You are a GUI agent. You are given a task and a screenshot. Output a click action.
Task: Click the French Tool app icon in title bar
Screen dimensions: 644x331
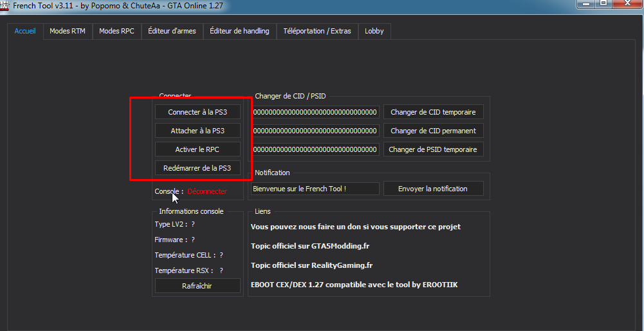[4, 6]
